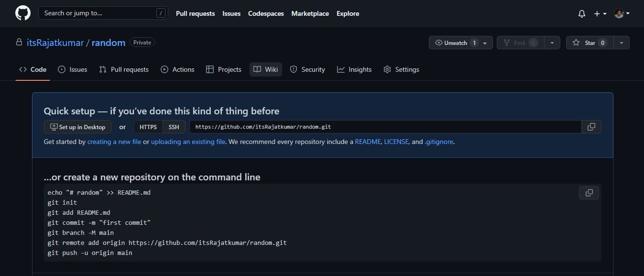Switch to the Wiki tab
This screenshot has height=276, width=644.
[x=266, y=69]
